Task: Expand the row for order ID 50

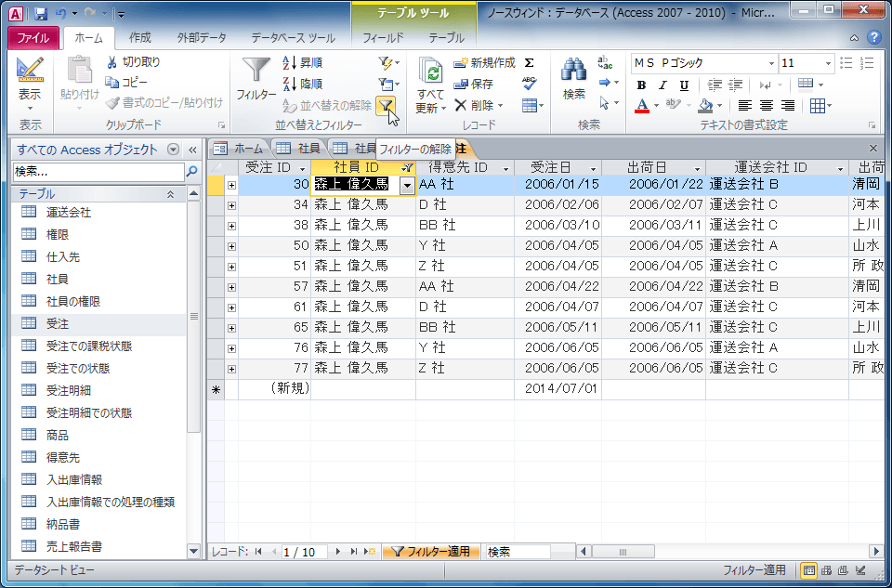Action: point(231,247)
